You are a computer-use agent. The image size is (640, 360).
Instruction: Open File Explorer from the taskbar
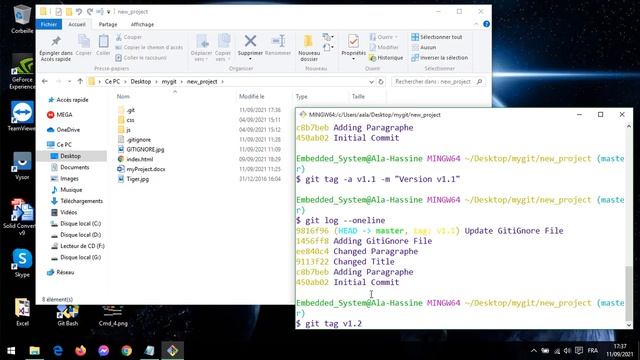[35, 351]
